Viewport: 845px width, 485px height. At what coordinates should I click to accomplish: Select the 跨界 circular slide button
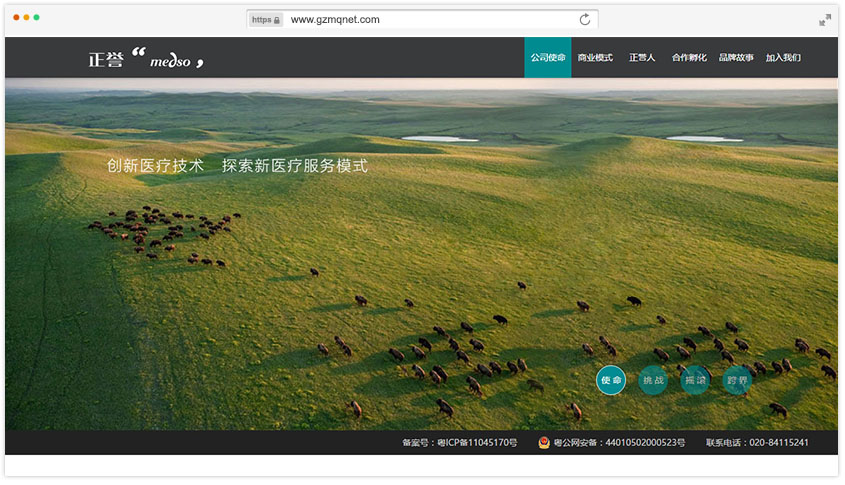click(737, 380)
